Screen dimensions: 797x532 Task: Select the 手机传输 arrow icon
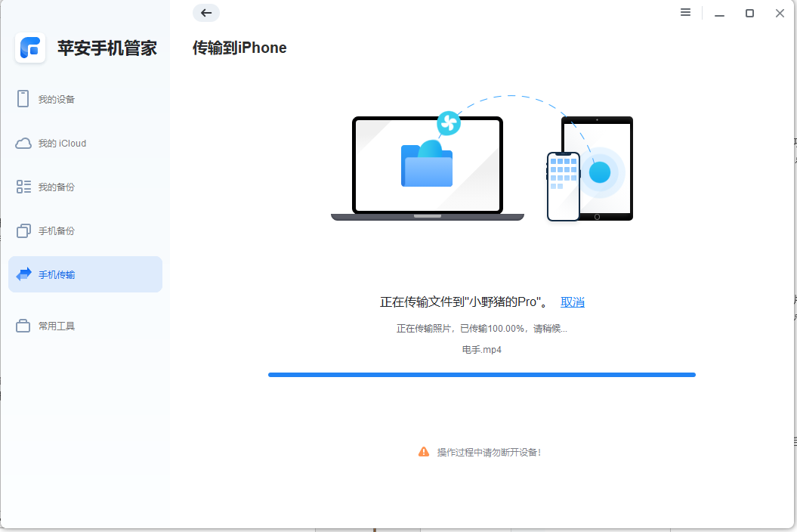pos(23,274)
